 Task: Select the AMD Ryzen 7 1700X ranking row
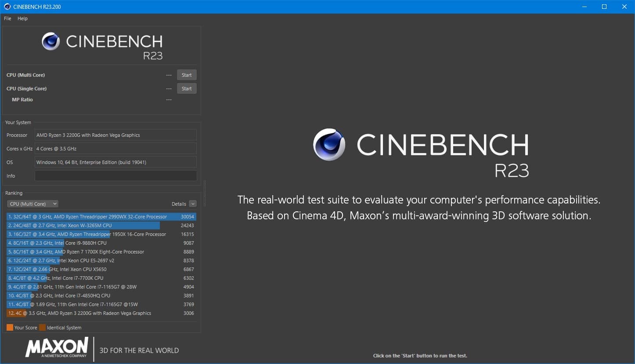(101, 252)
